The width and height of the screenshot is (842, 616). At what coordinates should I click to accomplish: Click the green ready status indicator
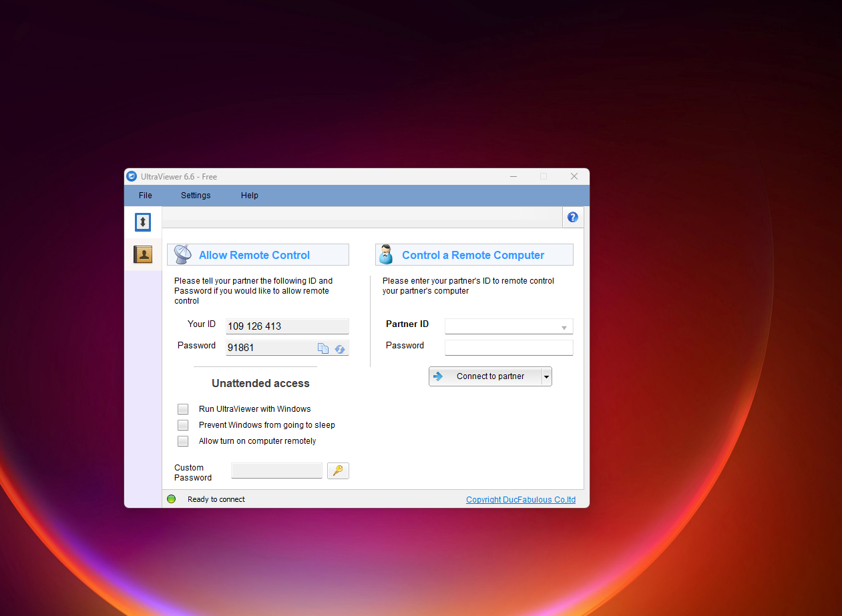[172, 499]
